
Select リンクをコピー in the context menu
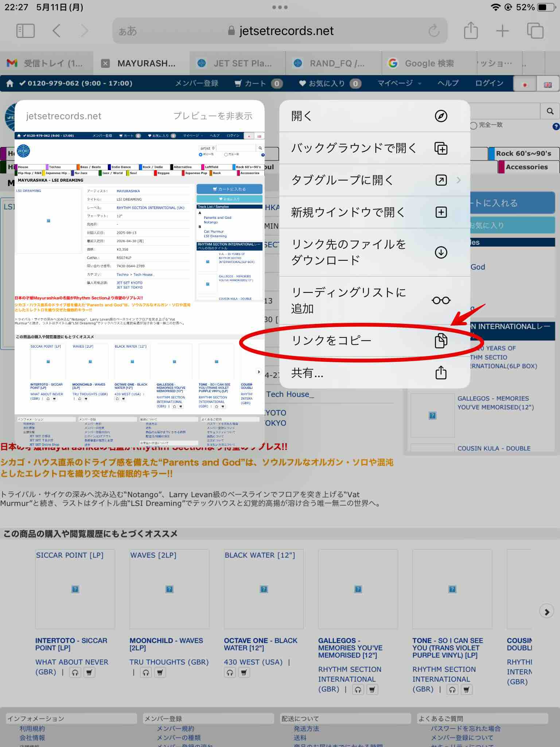(x=374, y=340)
